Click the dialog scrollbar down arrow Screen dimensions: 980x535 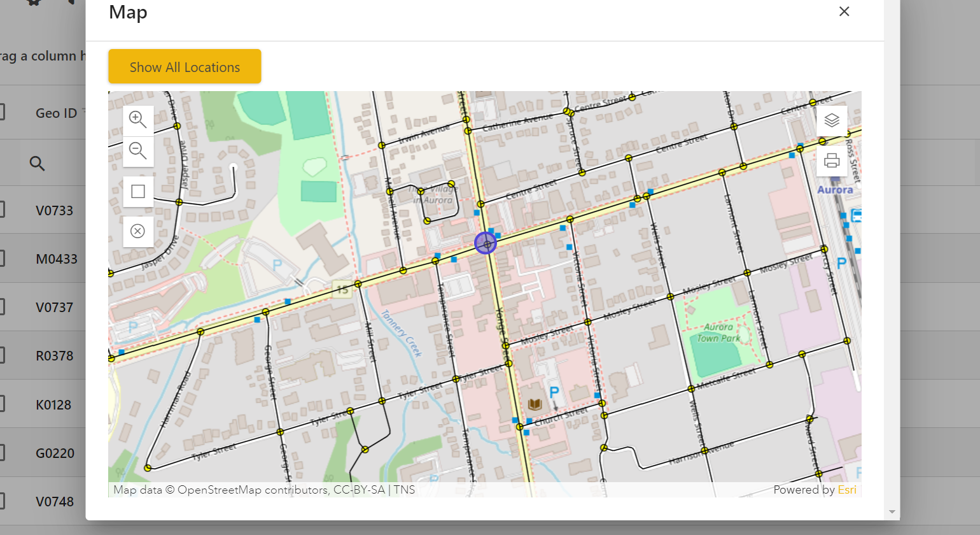click(x=892, y=512)
